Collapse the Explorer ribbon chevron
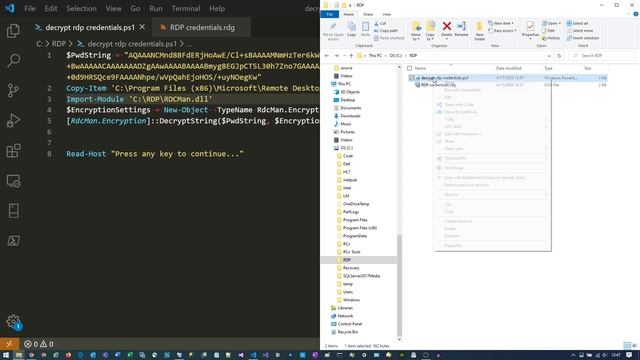The height and width of the screenshot is (360, 640). (x=629, y=14)
